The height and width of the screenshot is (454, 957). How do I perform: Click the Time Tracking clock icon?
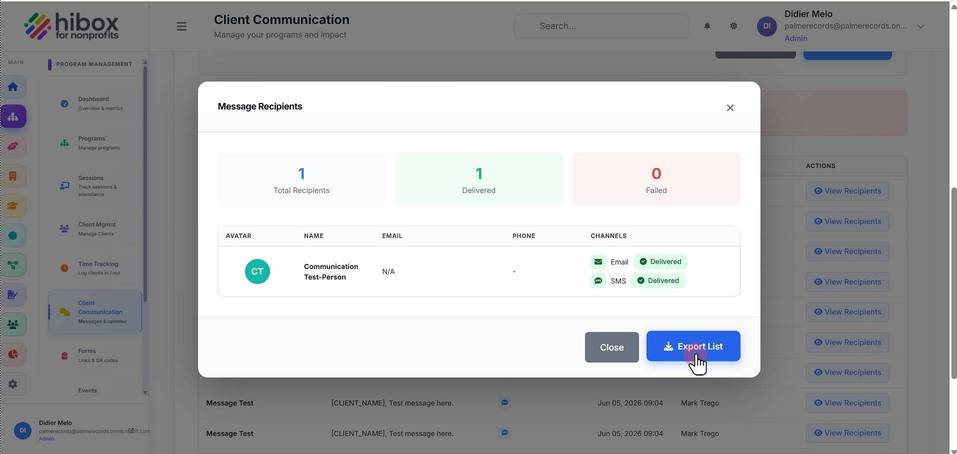(x=65, y=268)
